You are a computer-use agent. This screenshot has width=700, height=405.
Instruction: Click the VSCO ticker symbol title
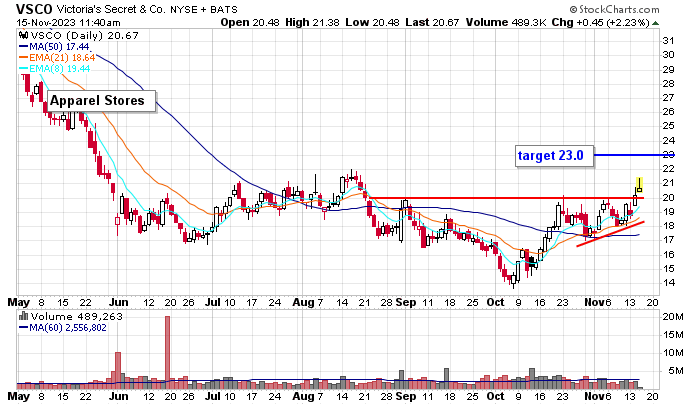(x=34, y=9)
